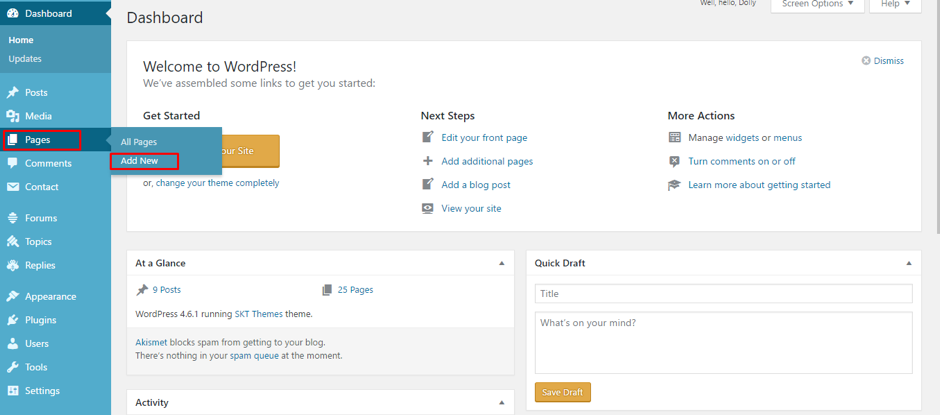Choose Add New from the Pages submenu
The width and height of the screenshot is (940, 415).
tap(139, 161)
